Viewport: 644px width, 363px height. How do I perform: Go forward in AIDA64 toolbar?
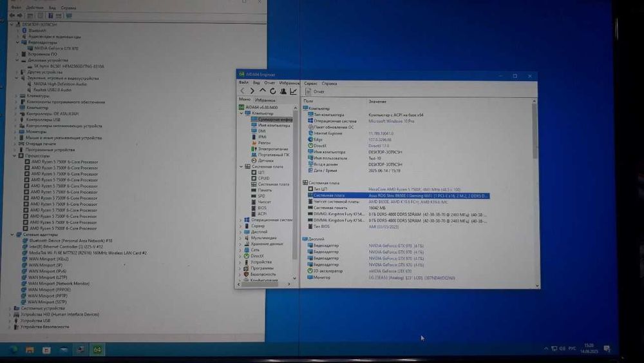pyautogui.click(x=252, y=91)
